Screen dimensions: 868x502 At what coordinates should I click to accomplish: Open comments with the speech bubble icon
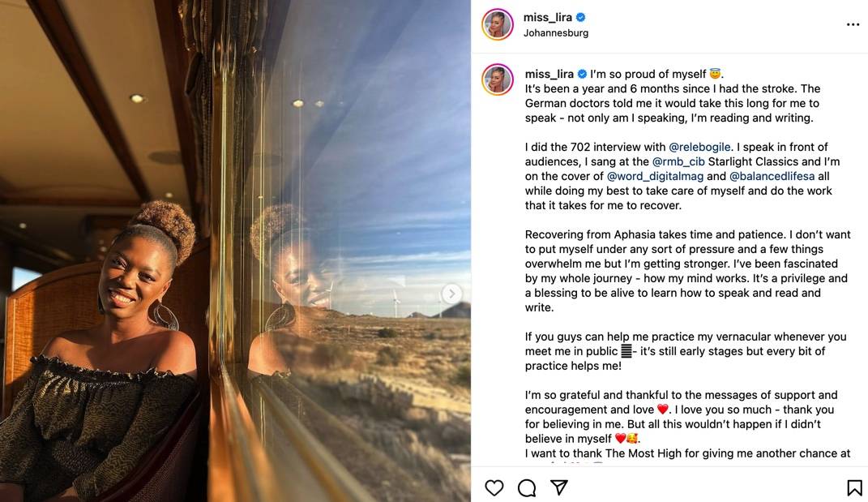pyautogui.click(x=527, y=487)
